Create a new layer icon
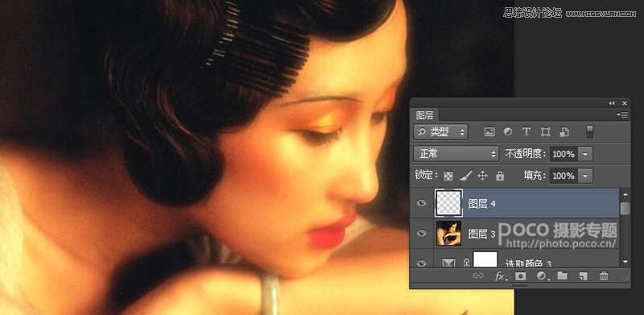Screen dimensions: 644x315 click(x=583, y=276)
